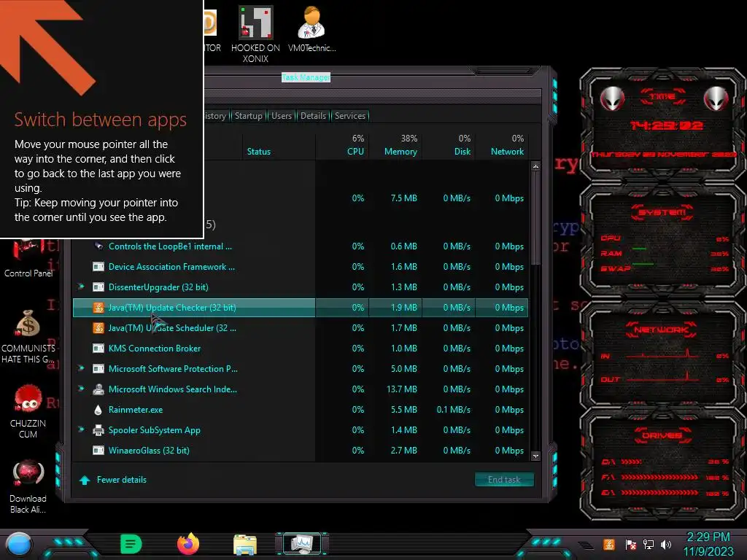The height and width of the screenshot is (560, 747).
Task: Click the process list scroll down arrow
Action: (535, 456)
